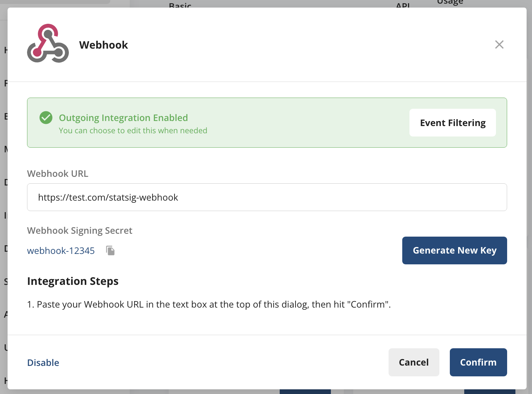Viewport: 532px width, 394px height.
Task: Cancel the webhook changes
Action: pos(414,362)
